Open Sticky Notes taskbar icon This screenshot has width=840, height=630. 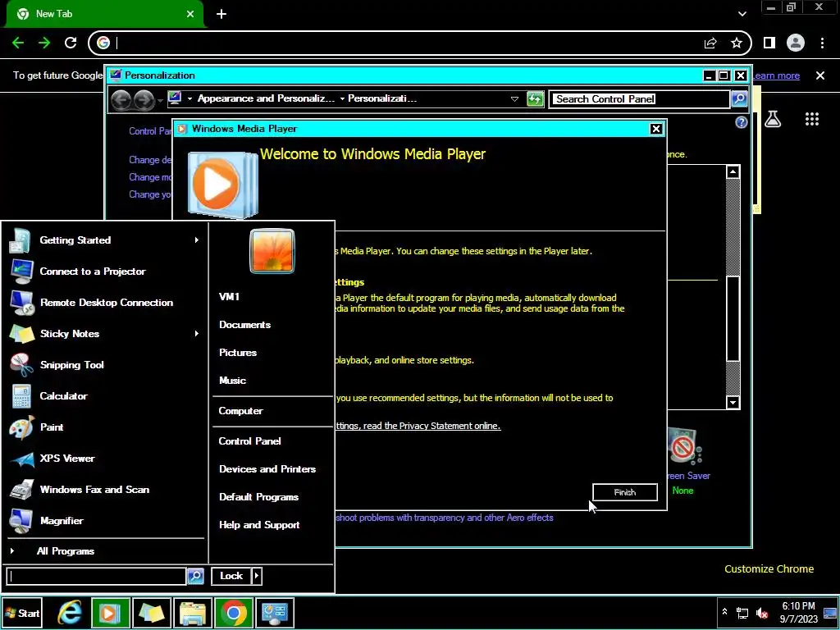coord(151,613)
